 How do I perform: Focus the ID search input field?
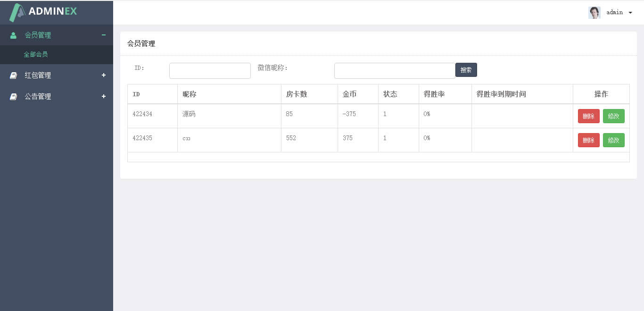[210, 71]
